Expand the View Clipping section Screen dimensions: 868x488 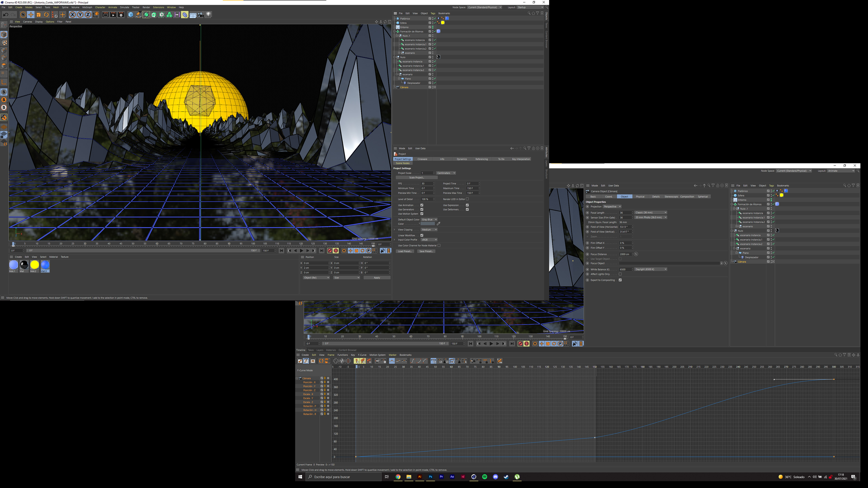(395, 230)
